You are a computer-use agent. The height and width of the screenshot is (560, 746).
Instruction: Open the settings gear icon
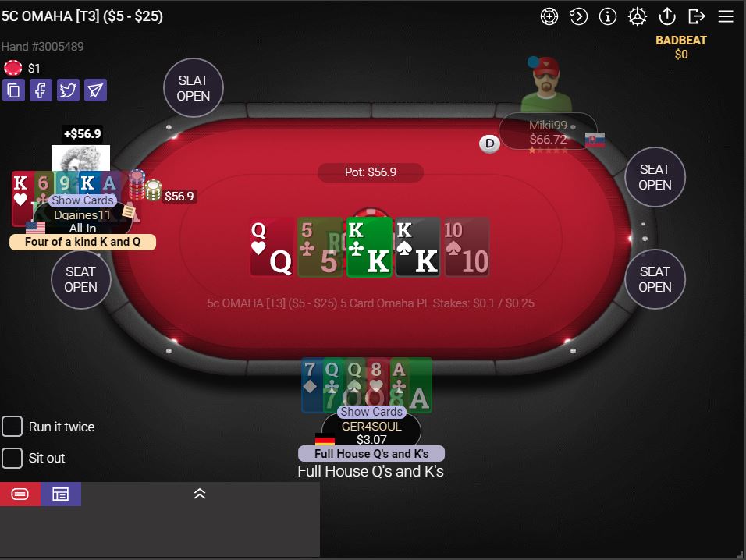(637, 16)
